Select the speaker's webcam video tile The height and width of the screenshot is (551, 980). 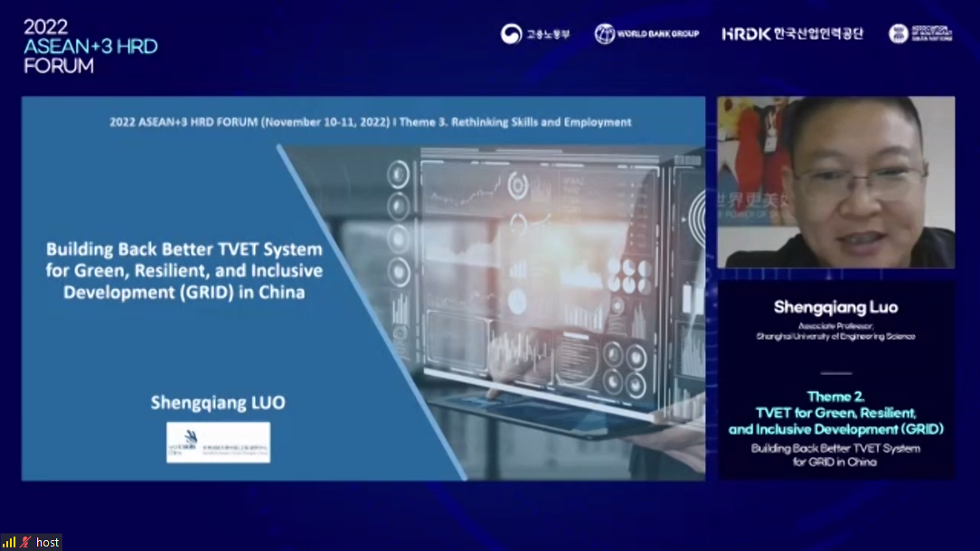click(835, 182)
